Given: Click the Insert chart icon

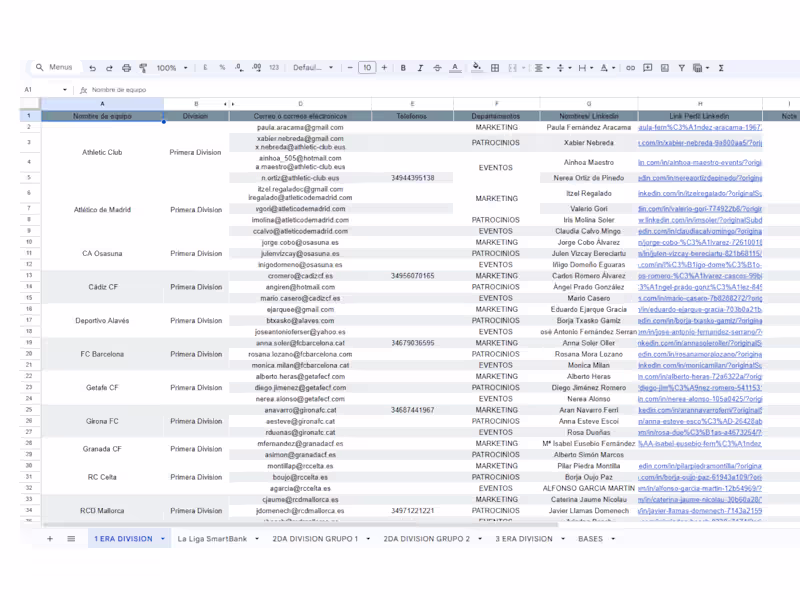Looking at the screenshot, I should click(665, 68).
